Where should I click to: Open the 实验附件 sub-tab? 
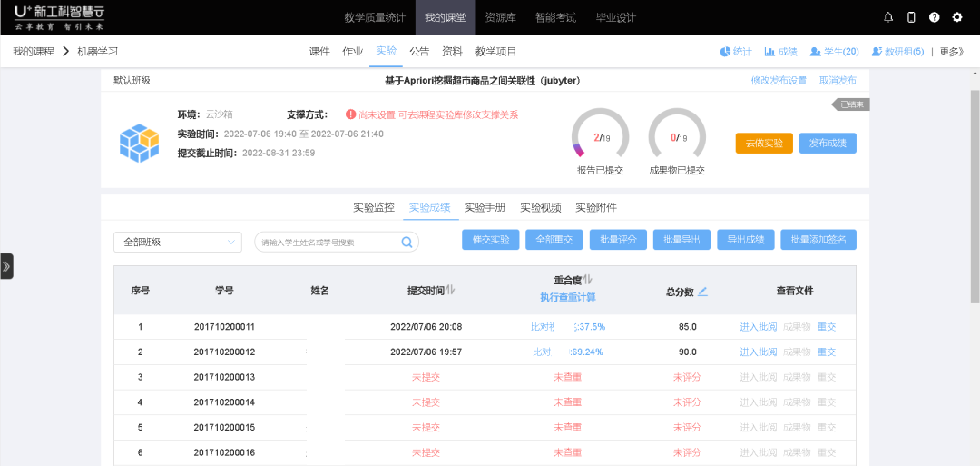596,208
